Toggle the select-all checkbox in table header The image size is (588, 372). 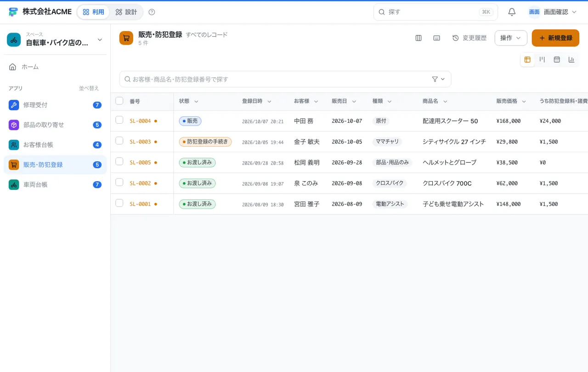[119, 101]
